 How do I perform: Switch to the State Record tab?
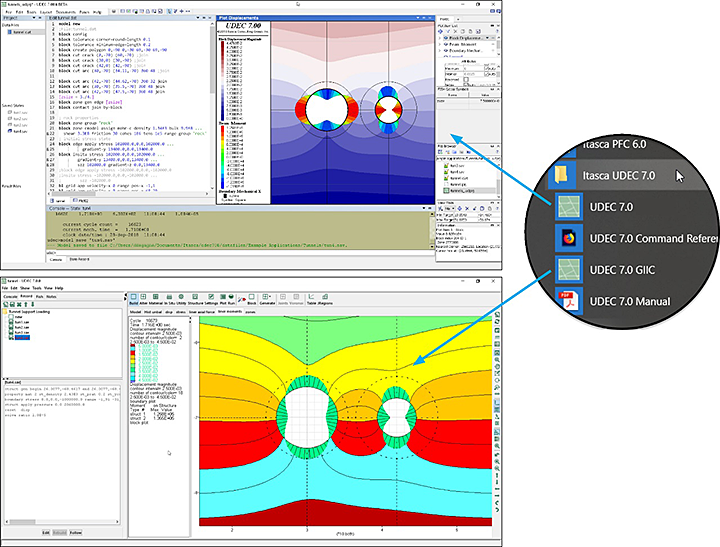79,259
